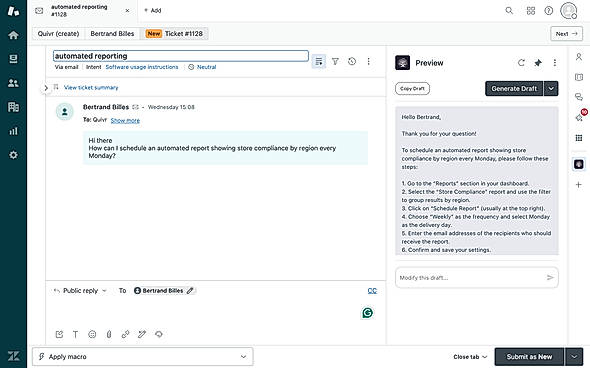This screenshot has height=368, width=590.
Task: Pin the Preview app
Action: click(x=538, y=63)
